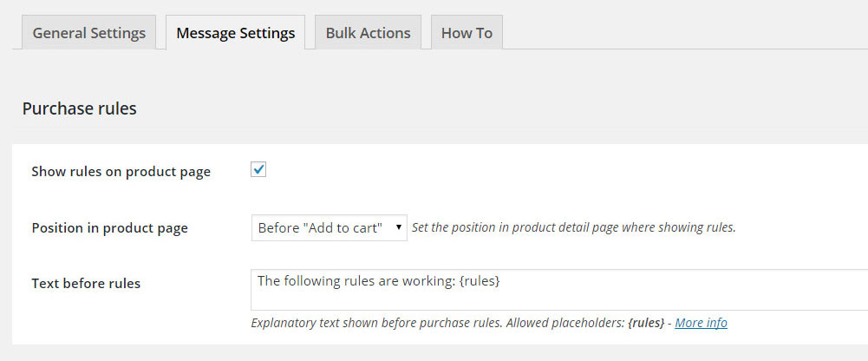Click the "Position in product page" label
Screen dimensions: 868x361
(x=109, y=228)
